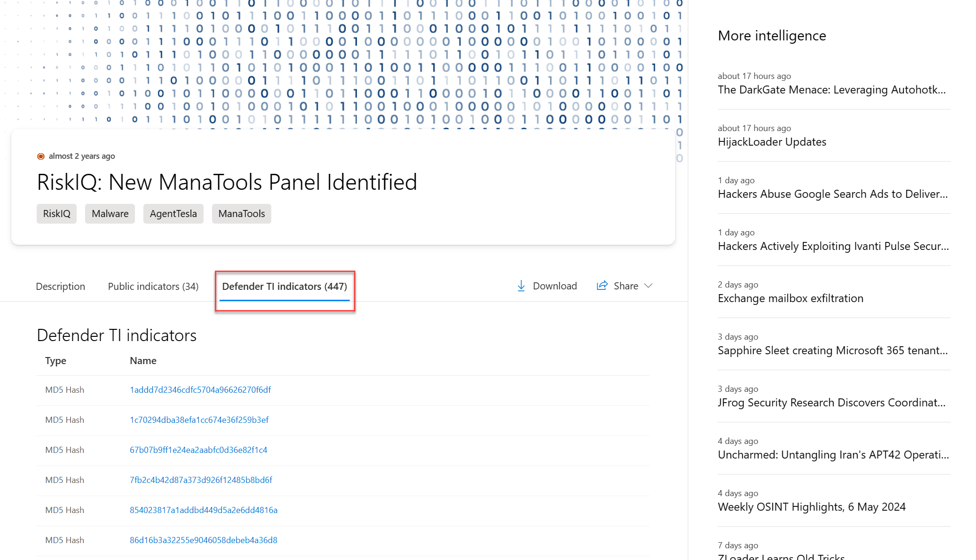Open Hackers Abuse Google Search Ads article
Image resolution: width=976 pixels, height=560 pixels.
tap(833, 194)
